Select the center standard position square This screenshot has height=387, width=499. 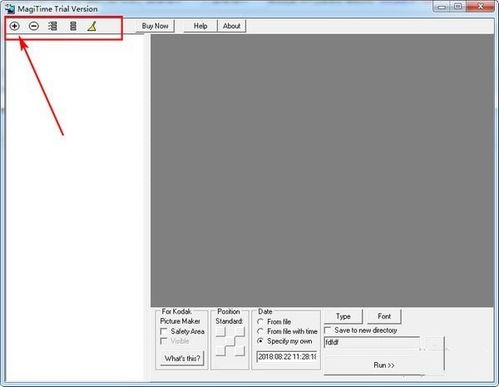[x=230, y=341]
